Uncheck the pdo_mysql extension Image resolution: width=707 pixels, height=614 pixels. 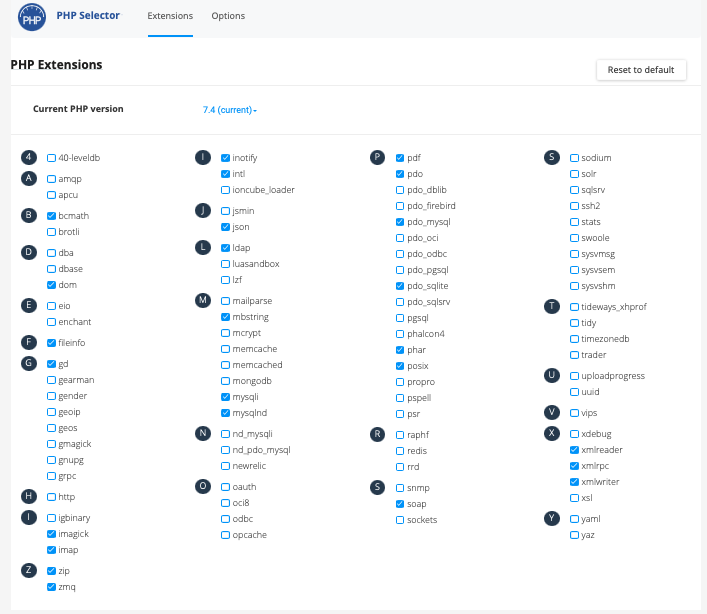(x=400, y=222)
